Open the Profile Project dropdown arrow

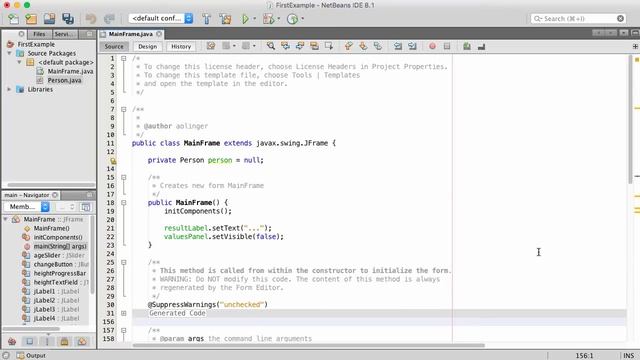click(x=302, y=19)
